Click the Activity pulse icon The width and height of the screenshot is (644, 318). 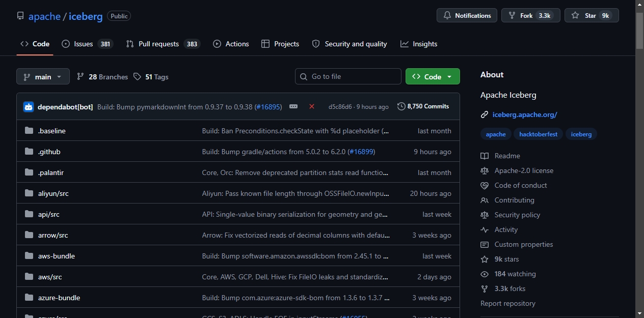485,229
